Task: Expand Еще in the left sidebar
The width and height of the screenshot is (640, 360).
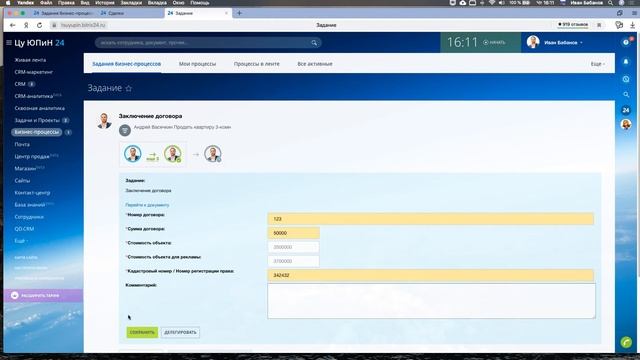Action: pyautogui.click(x=21, y=241)
